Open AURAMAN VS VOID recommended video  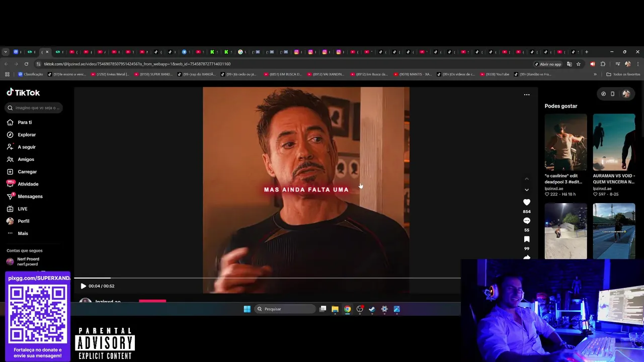(614, 142)
